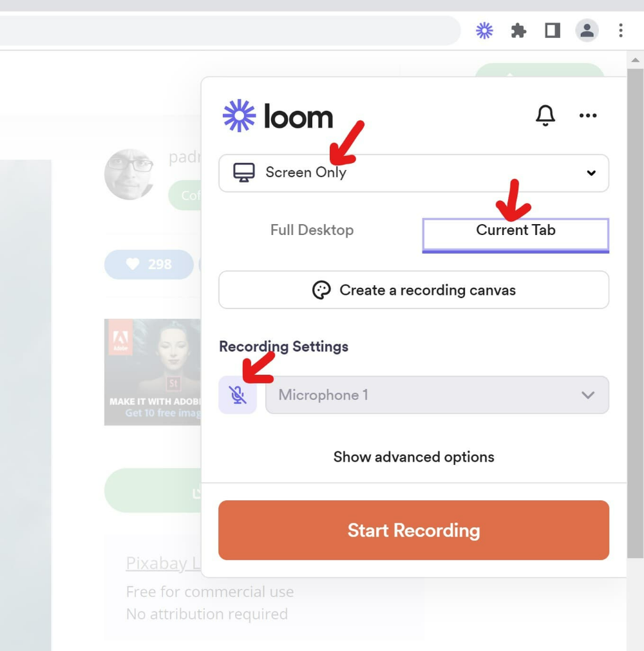Select the Full Desktop tab
Screen dimensions: 644x651
click(x=312, y=230)
